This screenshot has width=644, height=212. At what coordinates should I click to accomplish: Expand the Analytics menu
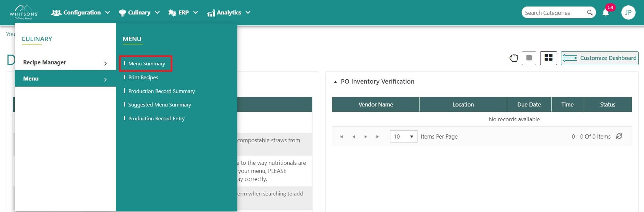tap(229, 13)
